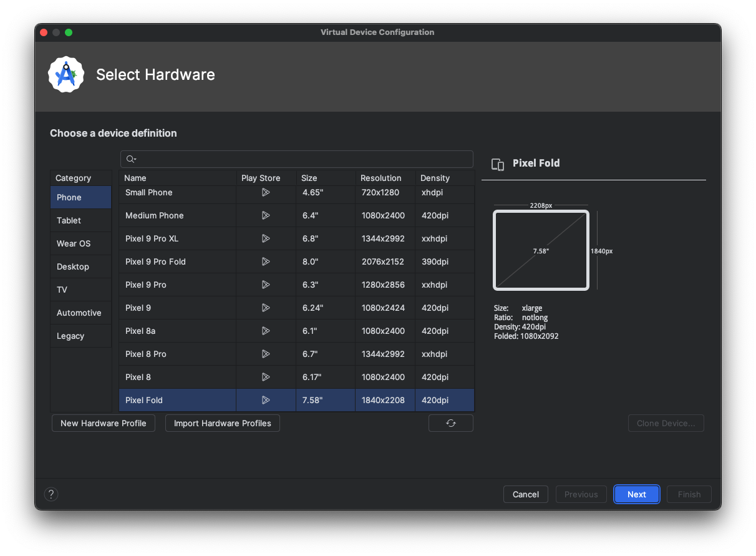Screen dimensions: 756x556
Task: Click Play Store icon in Pixel 9 Pro row
Action: point(266,285)
